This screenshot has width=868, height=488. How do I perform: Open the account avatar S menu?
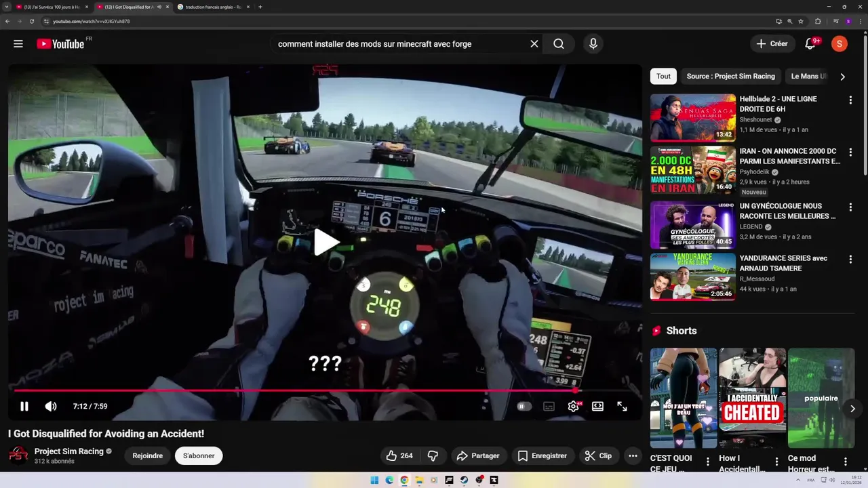point(840,44)
